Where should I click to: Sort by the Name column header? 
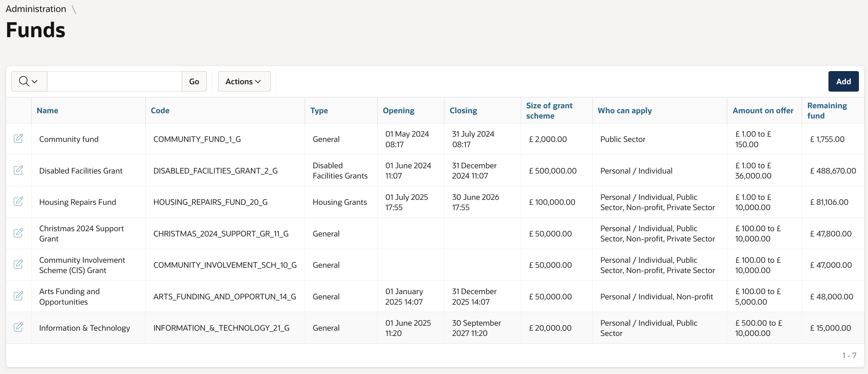(47, 110)
